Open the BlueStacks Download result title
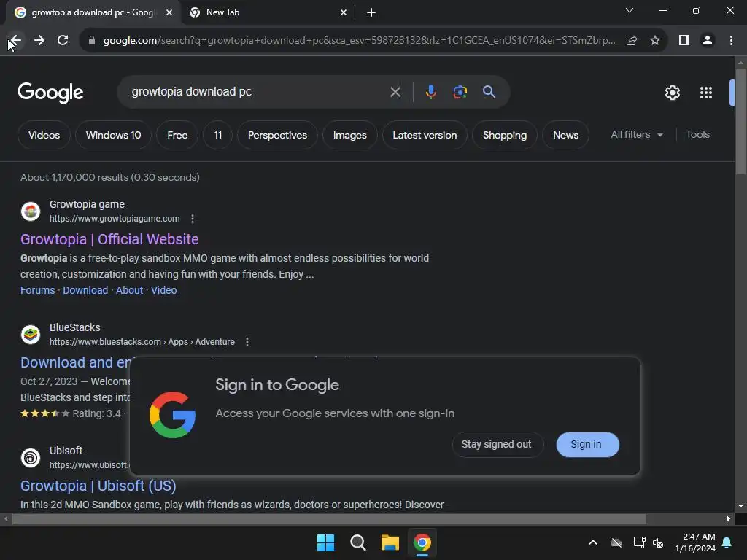747x560 pixels. (75, 362)
